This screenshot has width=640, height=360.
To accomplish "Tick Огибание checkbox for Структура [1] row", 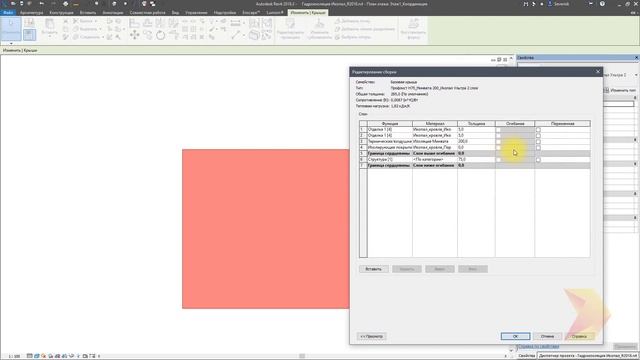I will click(498, 160).
